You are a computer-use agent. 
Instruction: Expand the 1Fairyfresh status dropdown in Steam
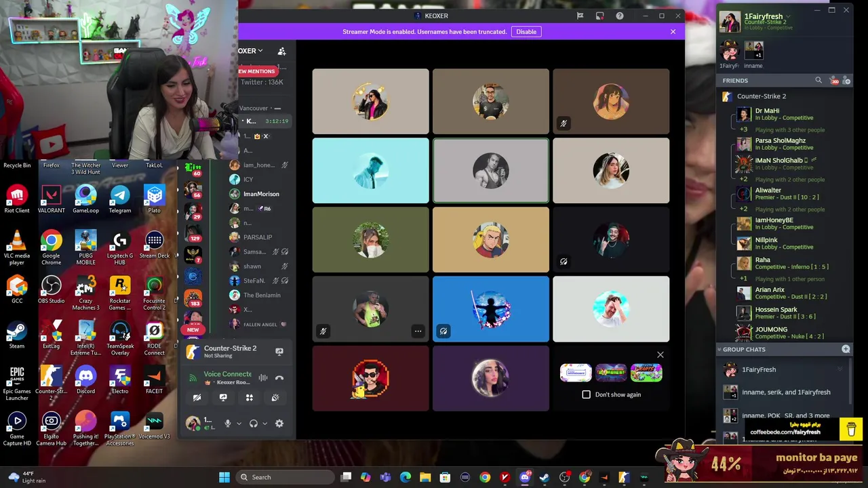pos(788,16)
